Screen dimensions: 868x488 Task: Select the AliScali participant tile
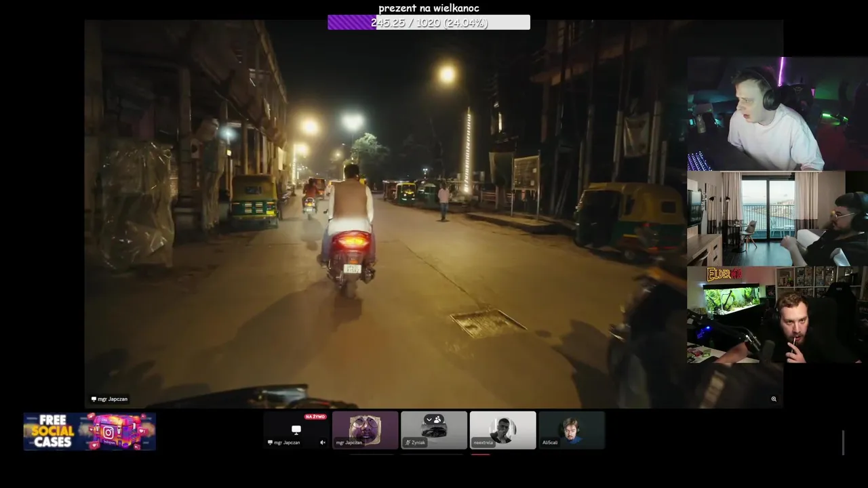click(x=572, y=430)
